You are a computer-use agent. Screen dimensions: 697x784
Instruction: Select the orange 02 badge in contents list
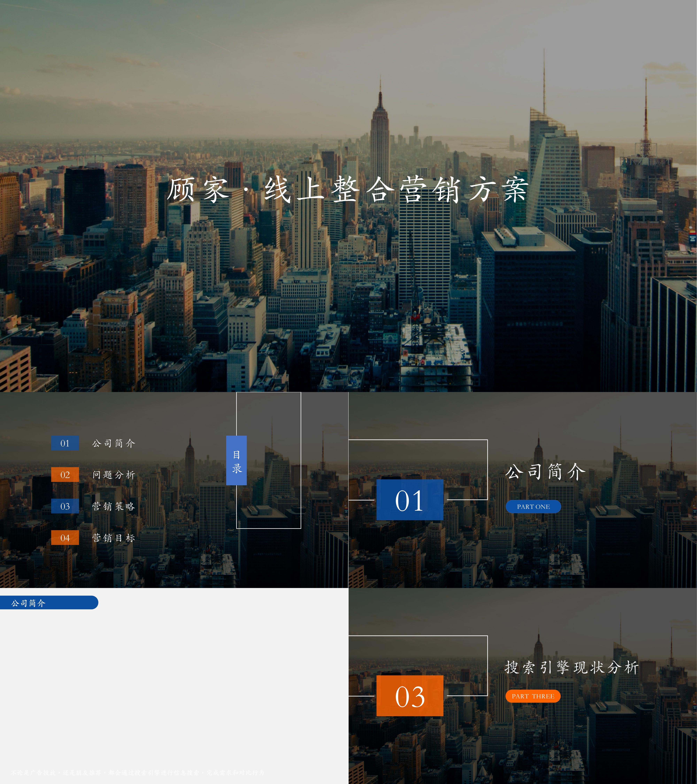tap(65, 474)
